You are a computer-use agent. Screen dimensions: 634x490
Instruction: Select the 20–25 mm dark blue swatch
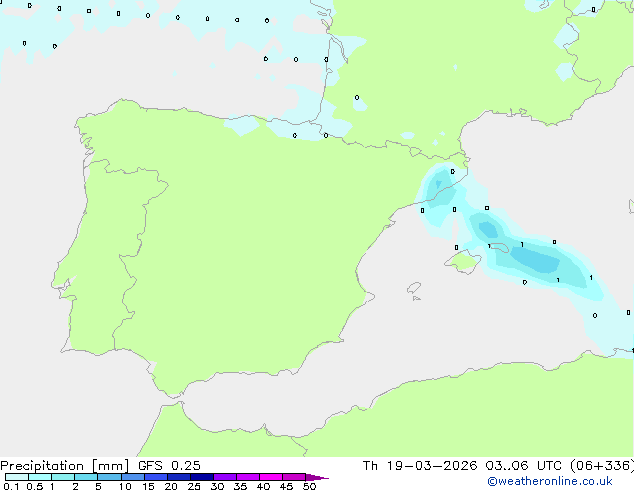click(179, 477)
